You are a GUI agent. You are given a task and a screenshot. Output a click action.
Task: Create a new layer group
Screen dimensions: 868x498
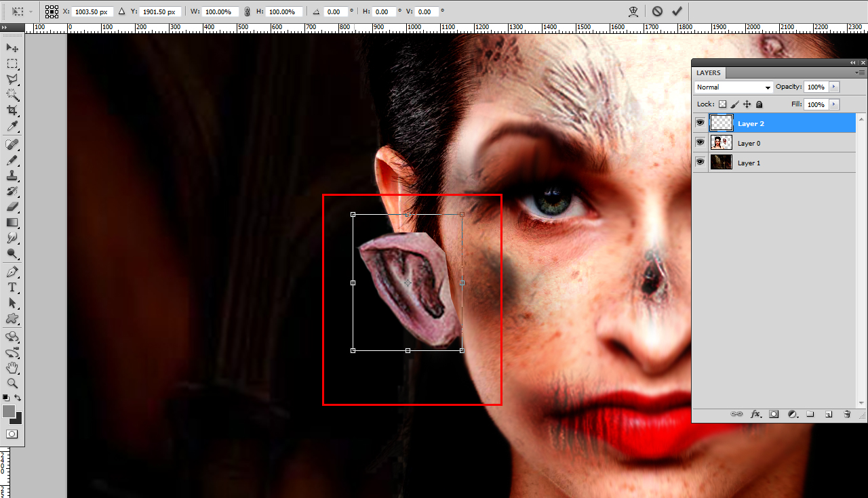coord(810,414)
